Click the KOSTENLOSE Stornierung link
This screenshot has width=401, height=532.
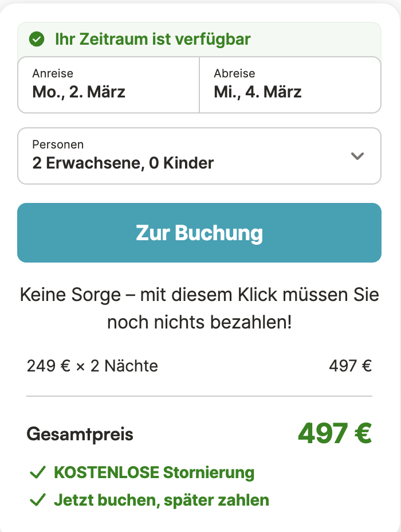click(154, 473)
